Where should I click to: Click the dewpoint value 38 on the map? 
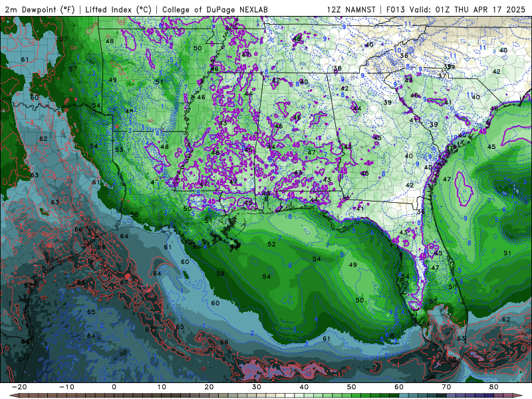click(x=337, y=68)
